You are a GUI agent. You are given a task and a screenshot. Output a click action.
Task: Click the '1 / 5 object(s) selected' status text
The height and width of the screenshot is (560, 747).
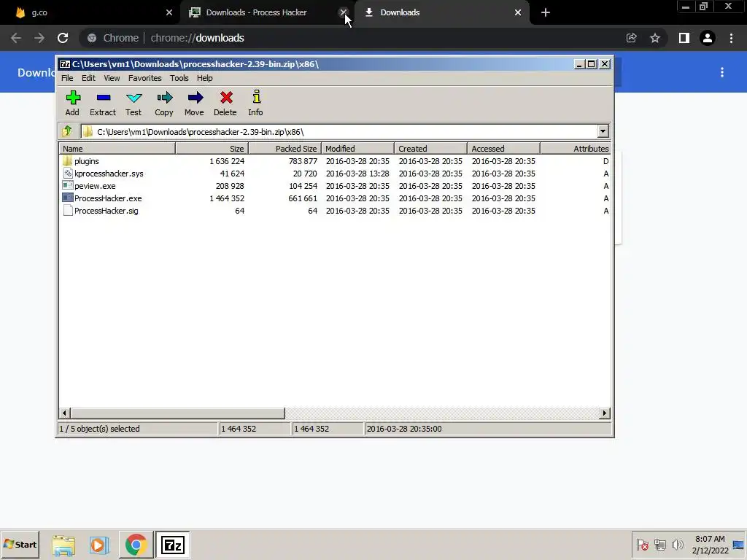[99, 429]
